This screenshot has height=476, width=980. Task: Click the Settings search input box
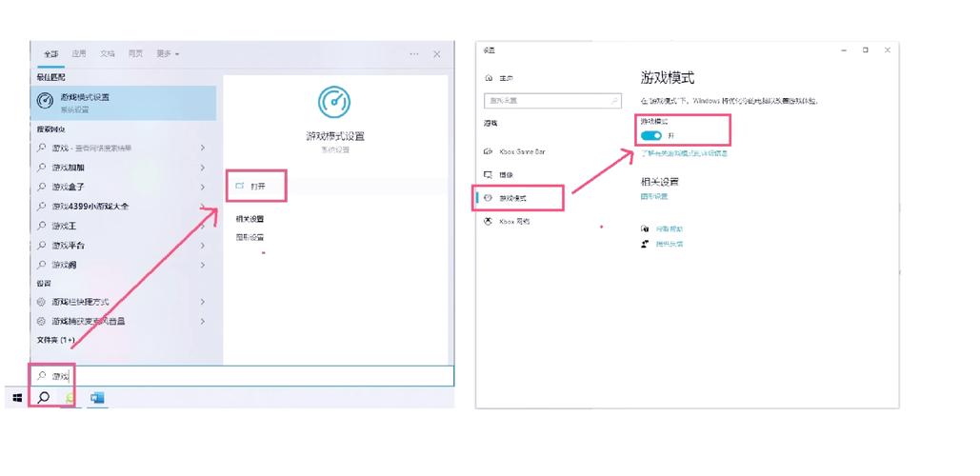tap(552, 100)
